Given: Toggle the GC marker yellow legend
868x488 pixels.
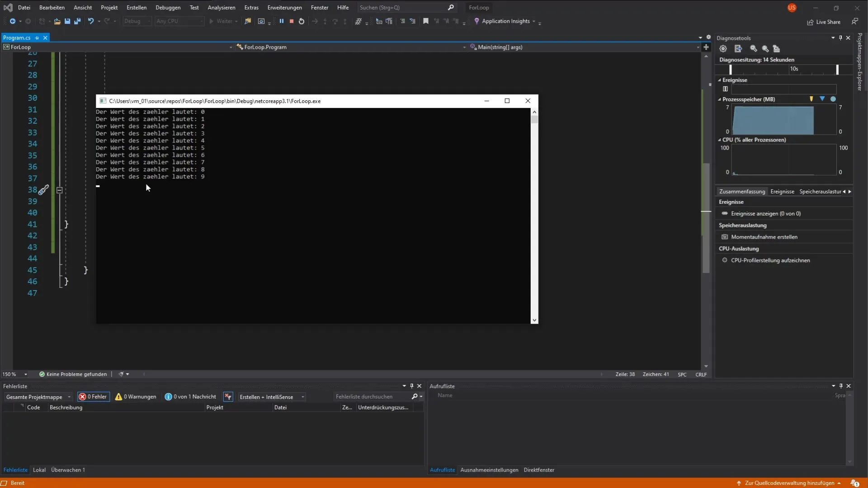Looking at the screenshot, I should click(x=811, y=99).
